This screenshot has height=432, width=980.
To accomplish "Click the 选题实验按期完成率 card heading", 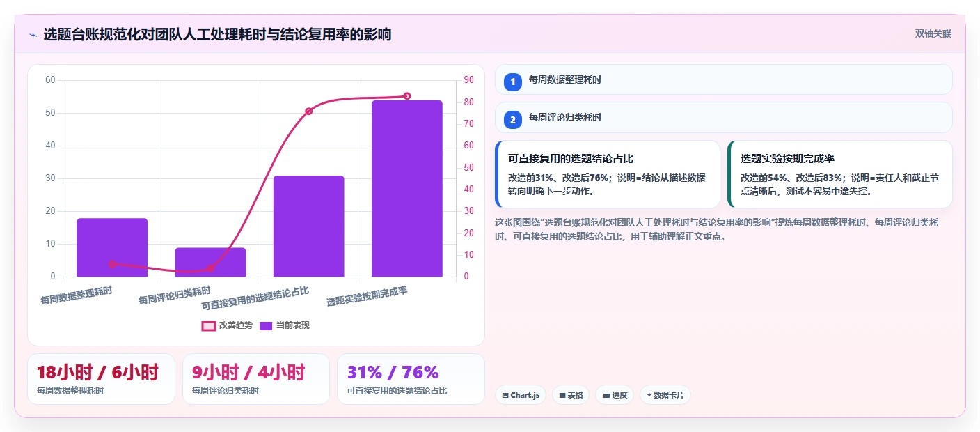I will coord(787,159).
